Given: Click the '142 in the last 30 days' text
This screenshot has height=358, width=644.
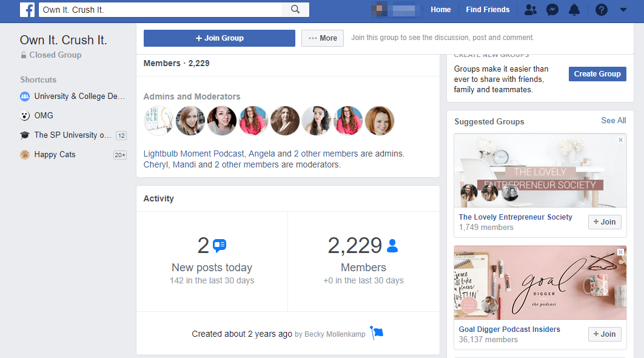Looking at the screenshot, I should pyautogui.click(x=212, y=281).
